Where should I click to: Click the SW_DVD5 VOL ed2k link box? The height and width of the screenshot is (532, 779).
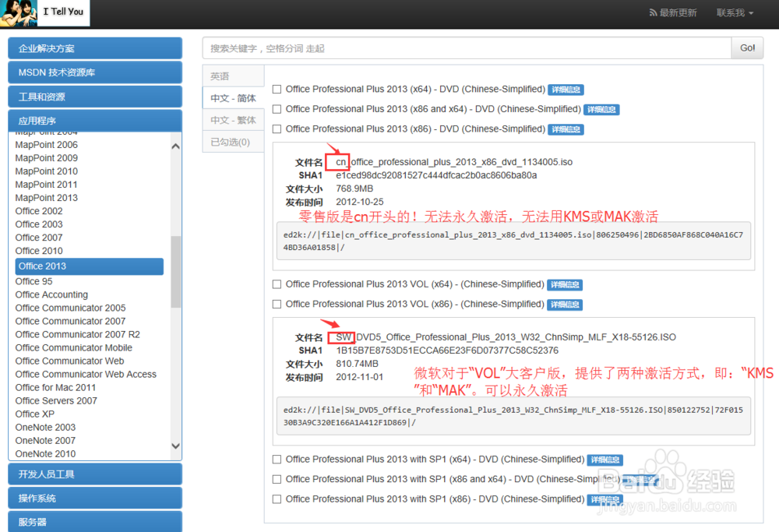click(513, 416)
